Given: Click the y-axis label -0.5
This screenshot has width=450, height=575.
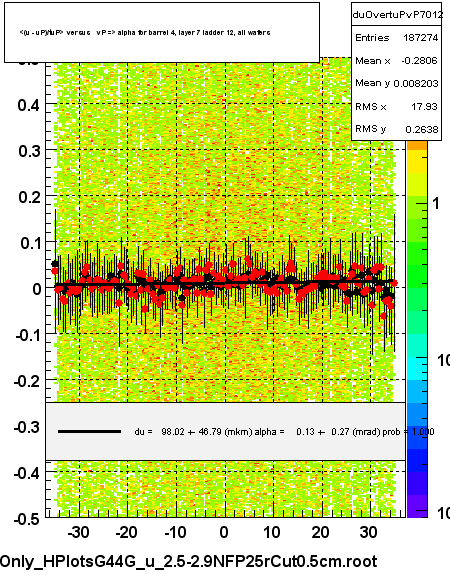Looking at the screenshot, I should (27, 519).
